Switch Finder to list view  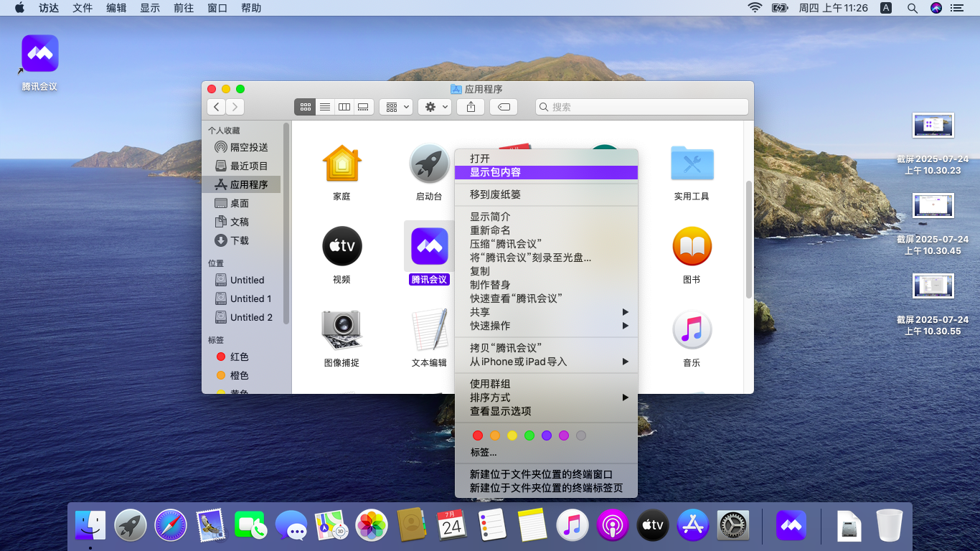(x=325, y=107)
